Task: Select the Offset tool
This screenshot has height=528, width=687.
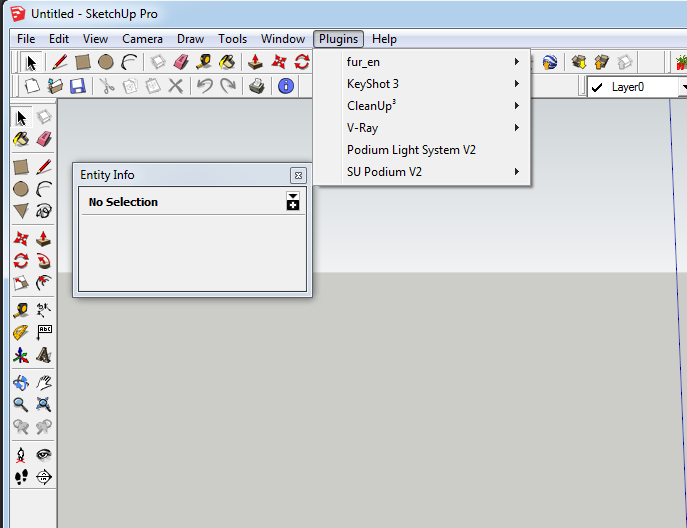Action: [44, 283]
